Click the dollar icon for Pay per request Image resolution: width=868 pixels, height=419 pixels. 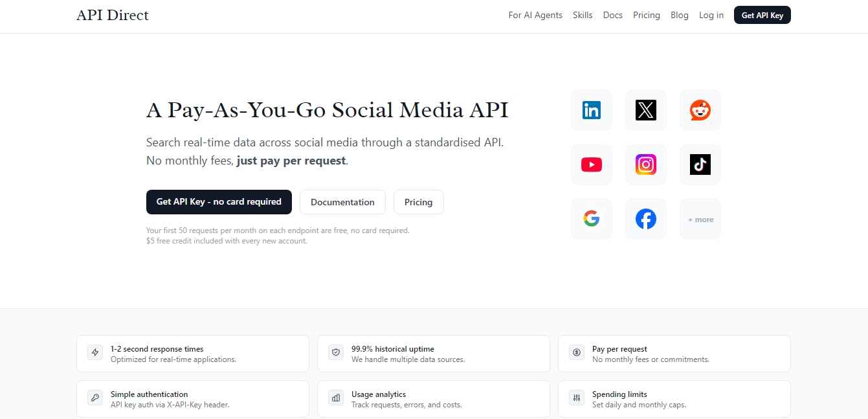coord(577,353)
